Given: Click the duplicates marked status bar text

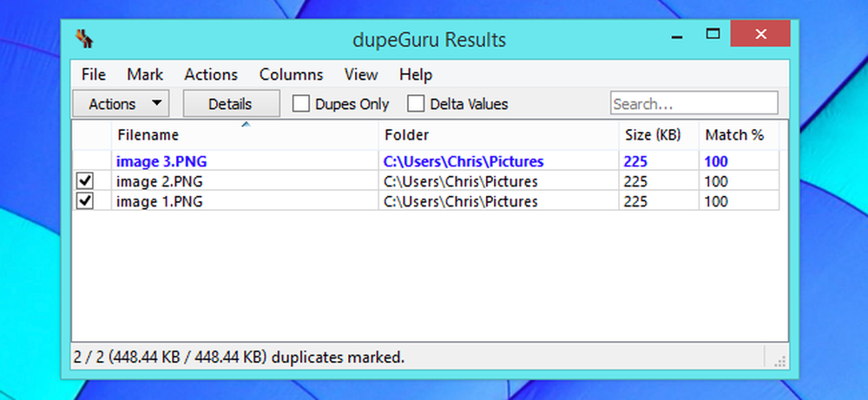Looking at the screenshot, I should (x=239, y=357).
